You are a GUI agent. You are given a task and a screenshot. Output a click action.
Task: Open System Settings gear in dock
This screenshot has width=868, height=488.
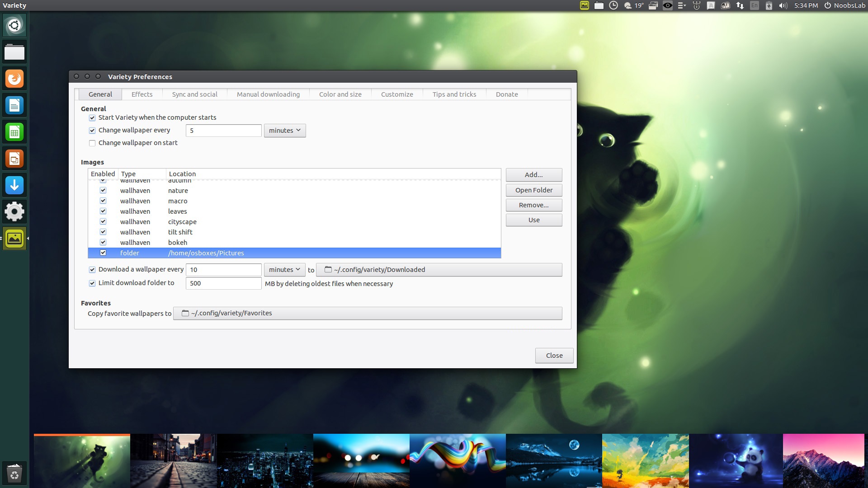tap(14, 211)
